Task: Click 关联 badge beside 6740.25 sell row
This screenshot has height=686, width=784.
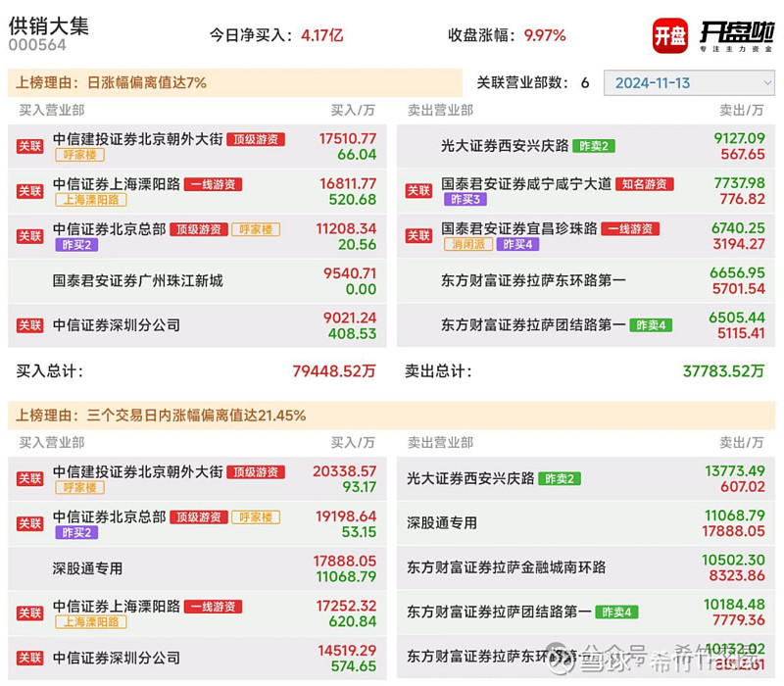Action: (x=418, y=235)
